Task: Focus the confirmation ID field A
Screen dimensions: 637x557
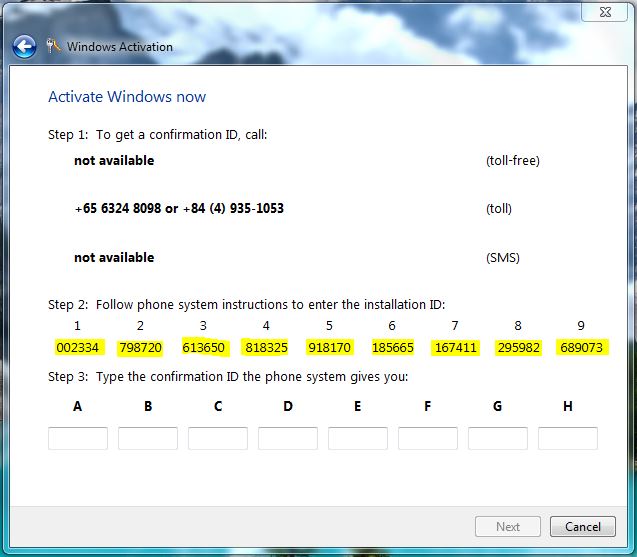Action: coord(78,438)
